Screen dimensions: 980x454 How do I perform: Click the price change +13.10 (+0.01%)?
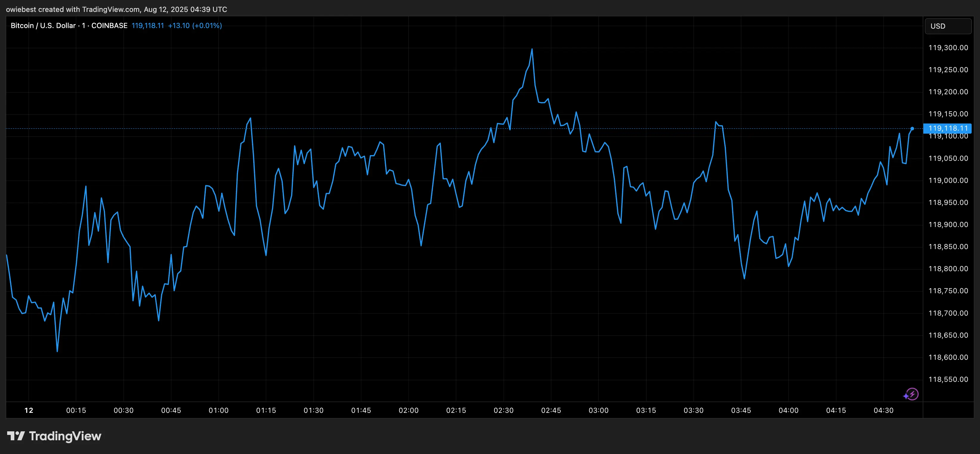[195, 25]
